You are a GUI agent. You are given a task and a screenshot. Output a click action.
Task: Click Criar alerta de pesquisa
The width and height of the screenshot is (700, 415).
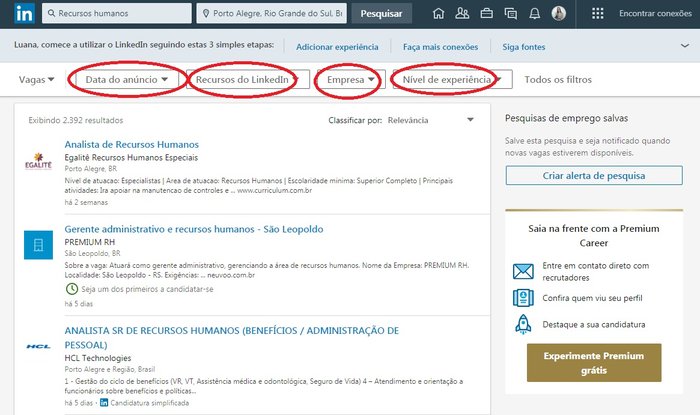tap(594, 175)
